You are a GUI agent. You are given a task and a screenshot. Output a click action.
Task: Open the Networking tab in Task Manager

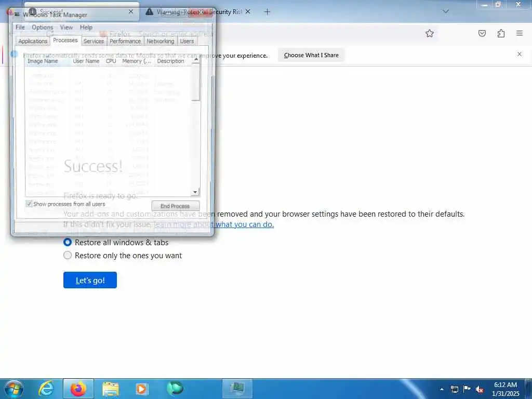point(160,42)
